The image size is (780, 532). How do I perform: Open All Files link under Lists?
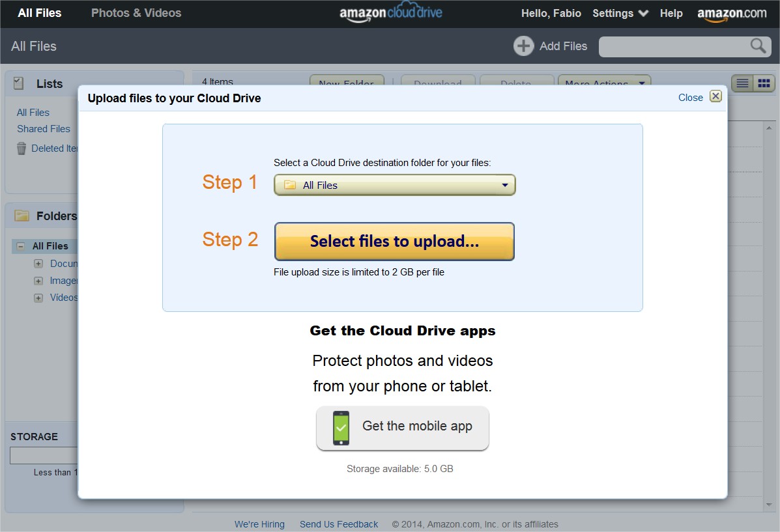coord(33,113)
